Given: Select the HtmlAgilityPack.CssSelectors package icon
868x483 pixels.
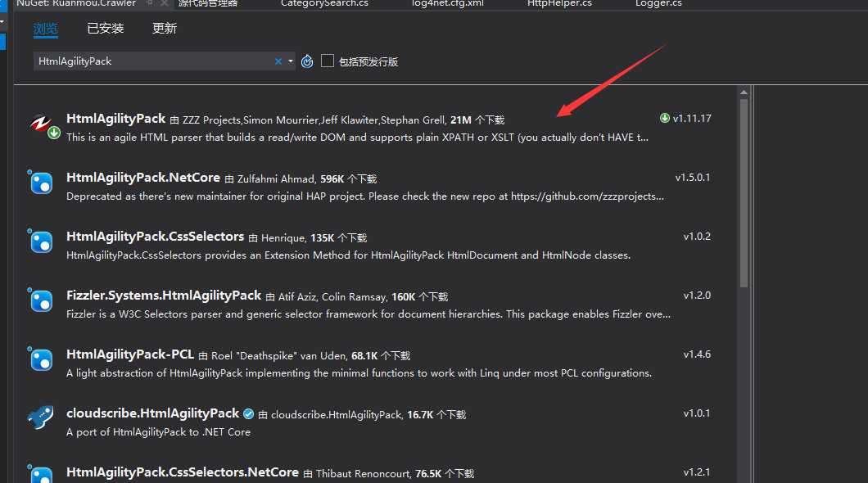Looking at the screenshot, I should coord(40,241).
